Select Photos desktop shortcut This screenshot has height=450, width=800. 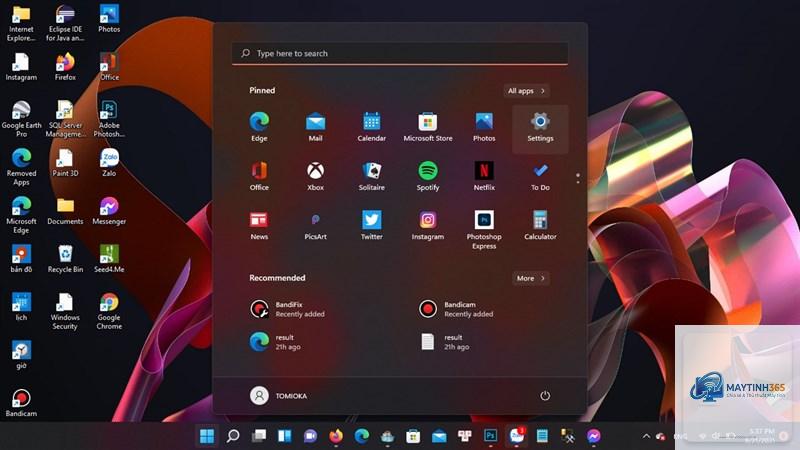point(109,19)
